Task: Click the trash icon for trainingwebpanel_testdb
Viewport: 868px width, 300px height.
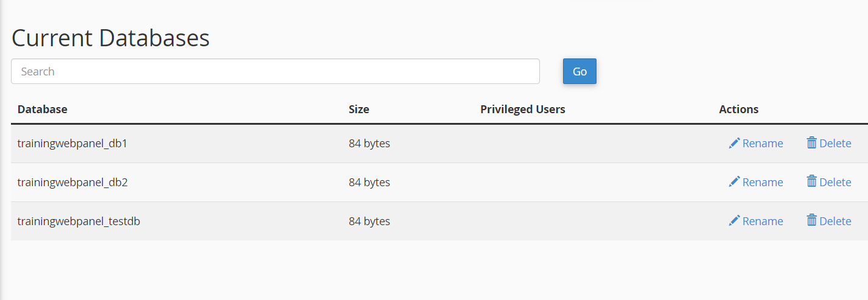Action: point(811,221)
